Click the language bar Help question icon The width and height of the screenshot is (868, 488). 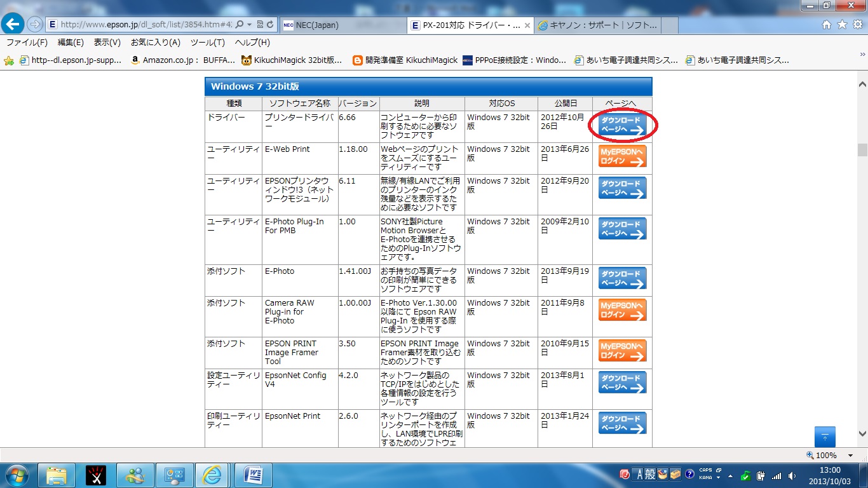[x=688, y=475]
